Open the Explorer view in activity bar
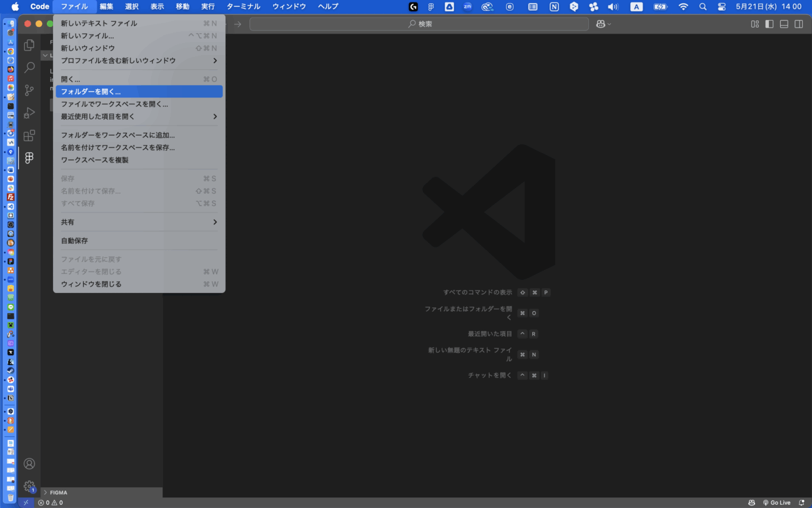 pos(29,45)
